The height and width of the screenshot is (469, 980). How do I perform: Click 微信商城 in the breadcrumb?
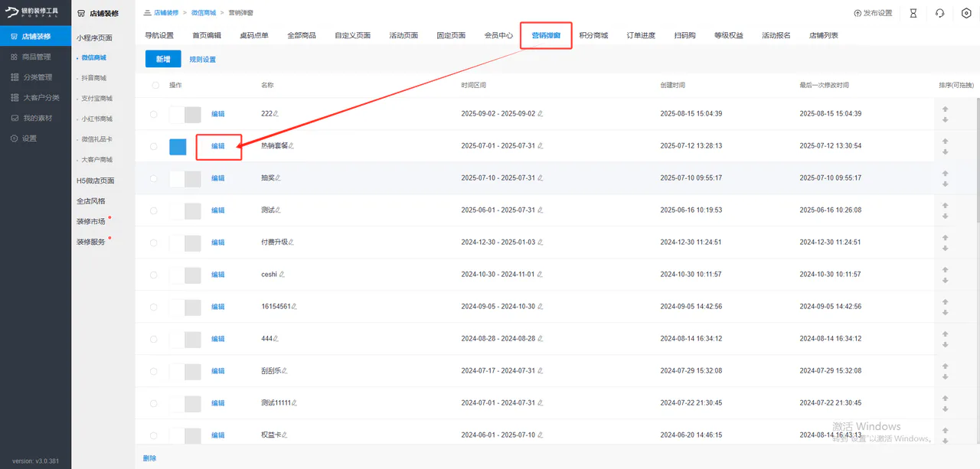203,13
